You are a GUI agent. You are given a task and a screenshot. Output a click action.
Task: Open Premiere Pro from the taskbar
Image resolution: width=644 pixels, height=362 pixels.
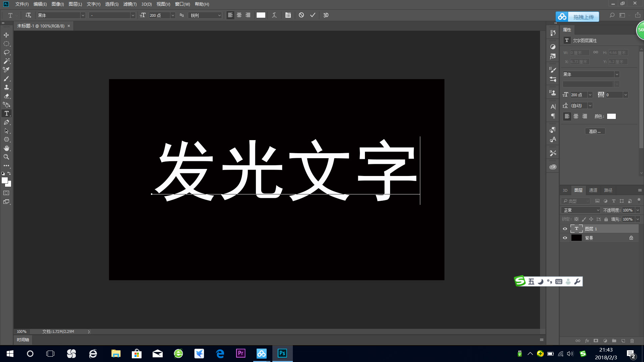click(240, 353)
